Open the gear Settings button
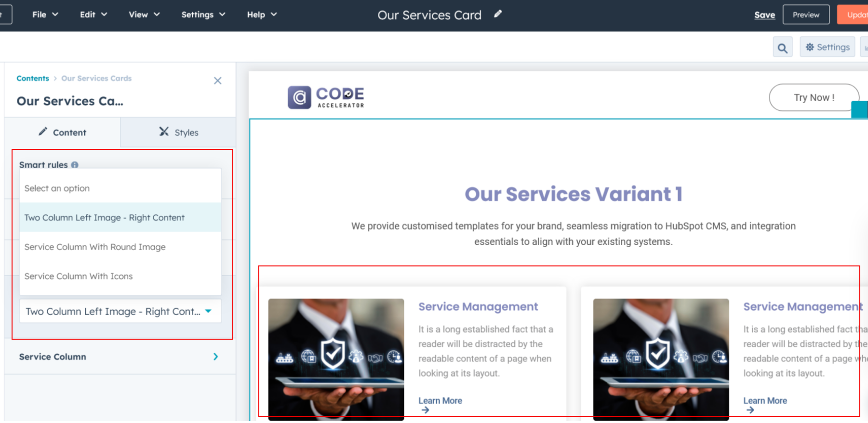This screenshot has height=423, width=868. (x=827, y=47)
